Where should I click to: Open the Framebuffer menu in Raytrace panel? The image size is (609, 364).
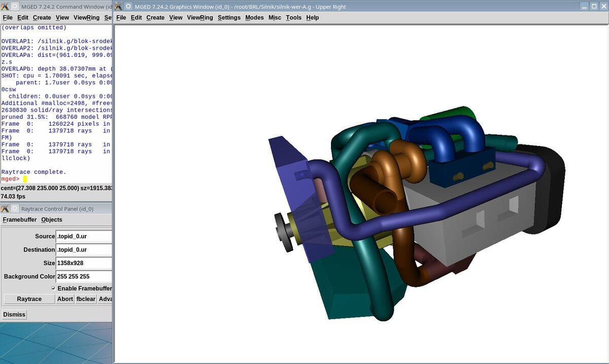(x=20, y=220)
